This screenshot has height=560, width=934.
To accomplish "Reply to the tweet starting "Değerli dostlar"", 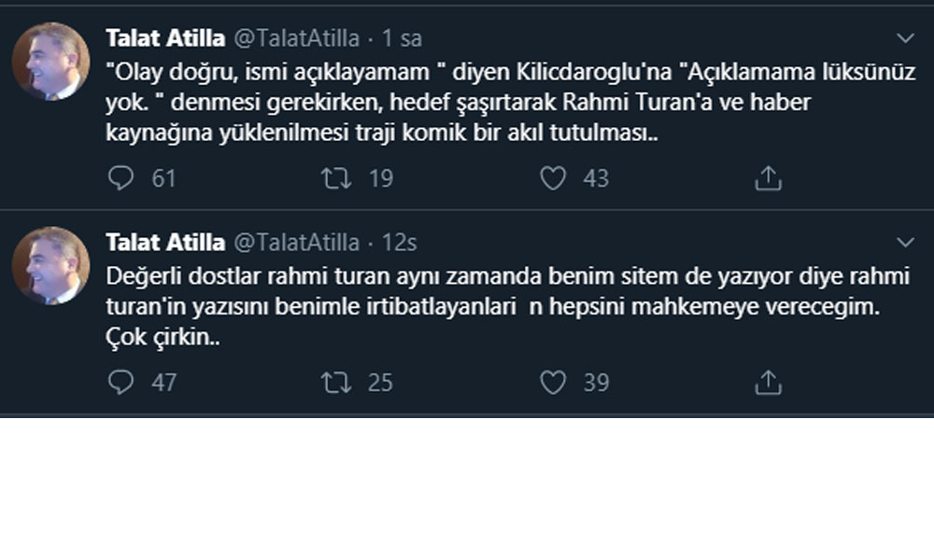I will (x=121, y=382).
